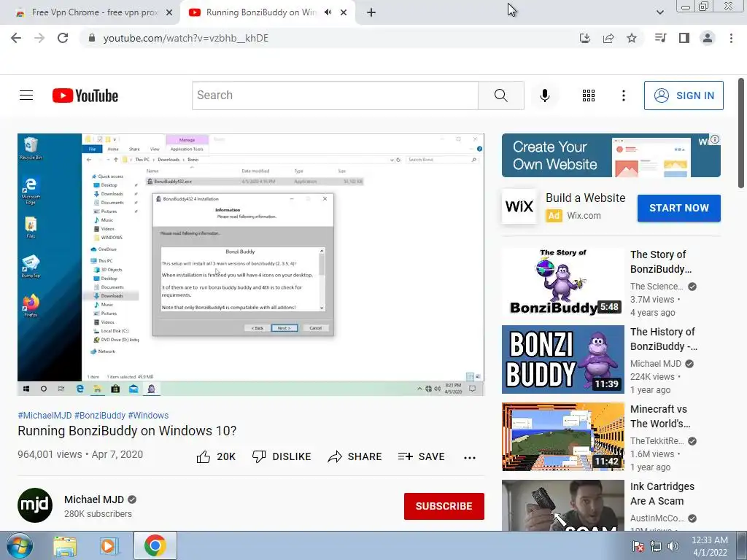
Task: Select the Running BonziBuddy tab
Action: click(260, 12)
